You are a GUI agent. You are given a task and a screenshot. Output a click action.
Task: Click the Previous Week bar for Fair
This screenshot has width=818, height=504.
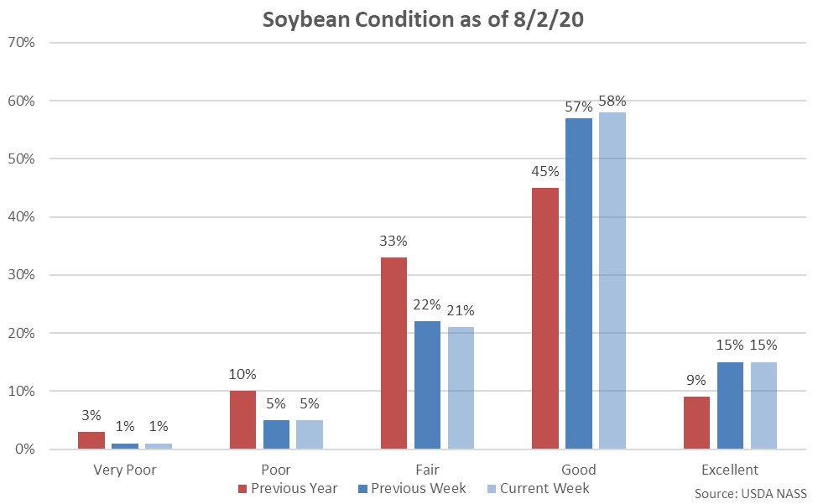[x=427, y=385]
